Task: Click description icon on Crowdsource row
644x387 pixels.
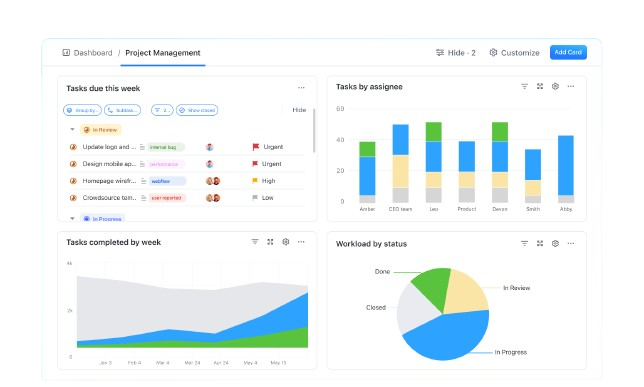Action: (143, 198)
